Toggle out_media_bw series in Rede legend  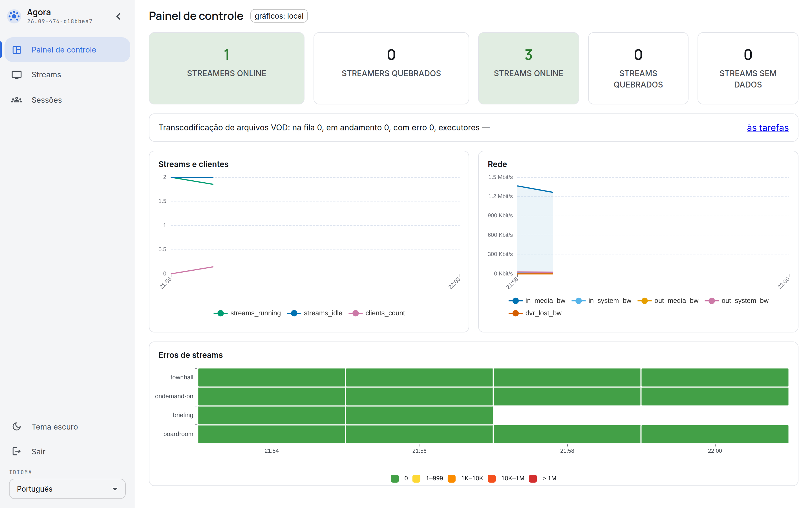pos(668,301)
